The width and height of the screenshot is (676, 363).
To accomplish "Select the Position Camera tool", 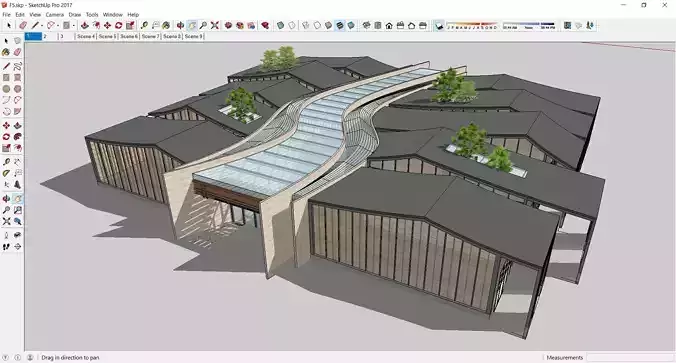I will (6, 235).
